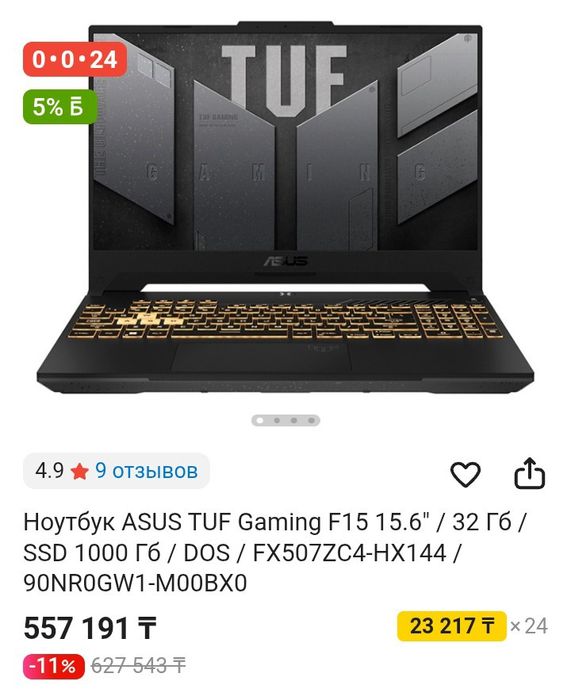This screenshot has width=571, height=699.
Task: Tap the red 0·0·24 installment badge
Action: [x=75, y=59]
